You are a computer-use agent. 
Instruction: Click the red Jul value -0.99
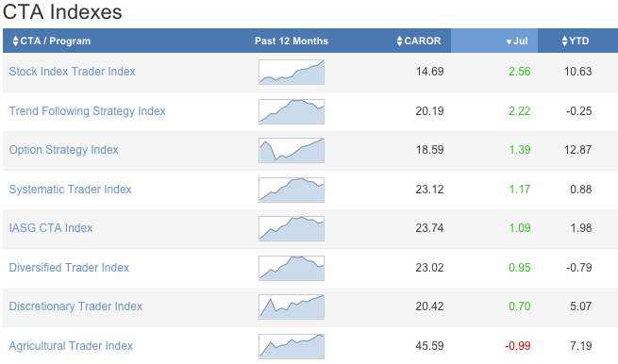coord(517,346)
